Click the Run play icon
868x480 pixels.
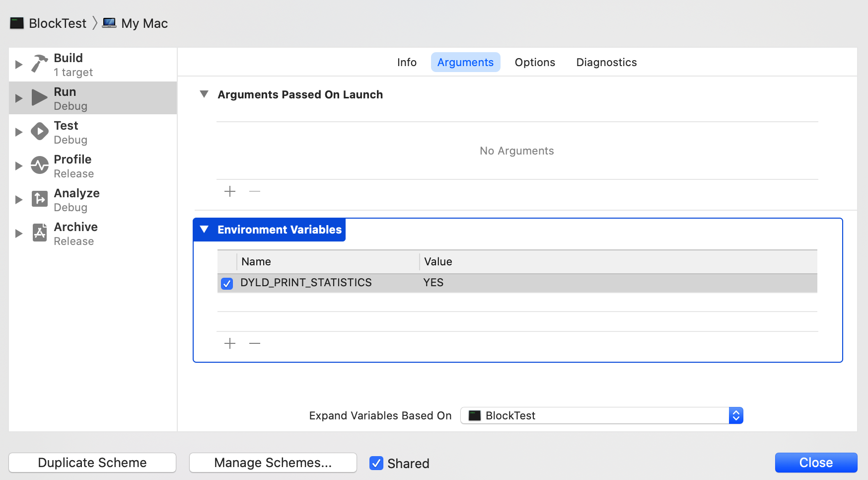[39, 97]
